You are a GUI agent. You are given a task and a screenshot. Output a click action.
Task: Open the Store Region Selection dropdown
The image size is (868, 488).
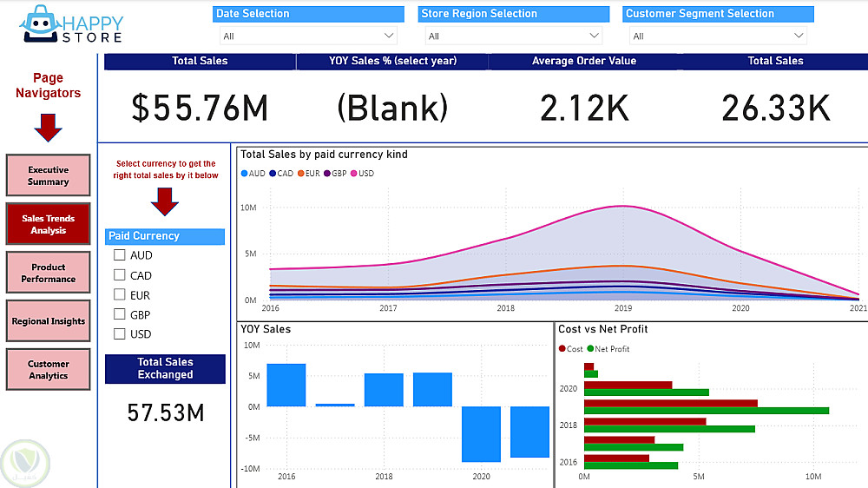point(514,36)
